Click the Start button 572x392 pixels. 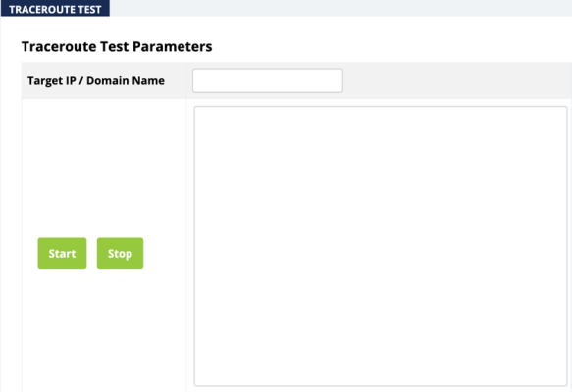coord(62,253)
